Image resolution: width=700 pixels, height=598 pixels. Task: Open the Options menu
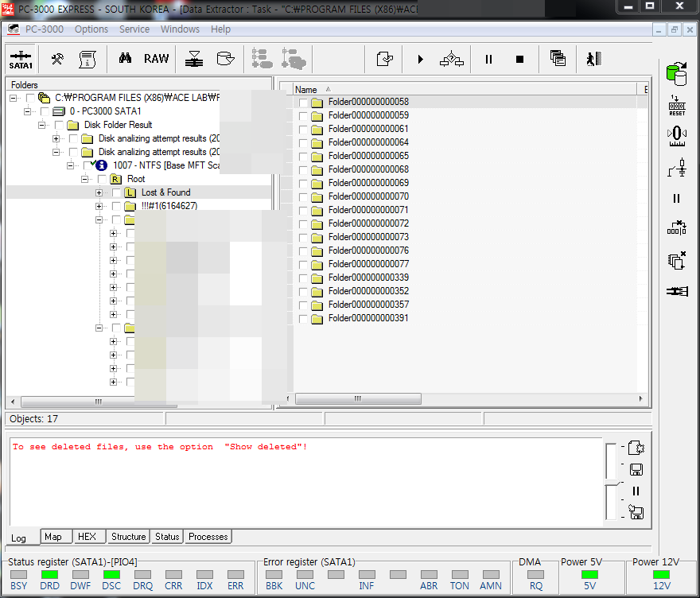pos(91,29)
